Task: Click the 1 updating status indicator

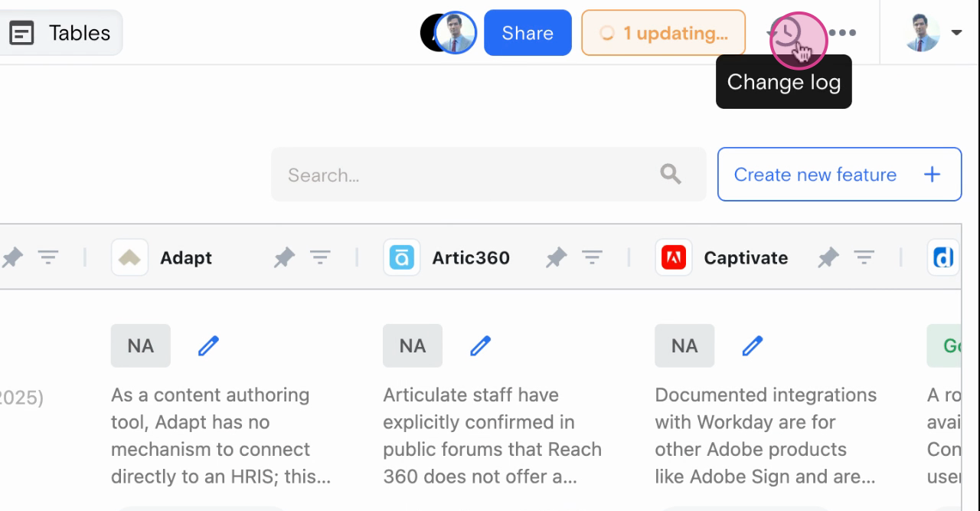Action: coord(663,33)
